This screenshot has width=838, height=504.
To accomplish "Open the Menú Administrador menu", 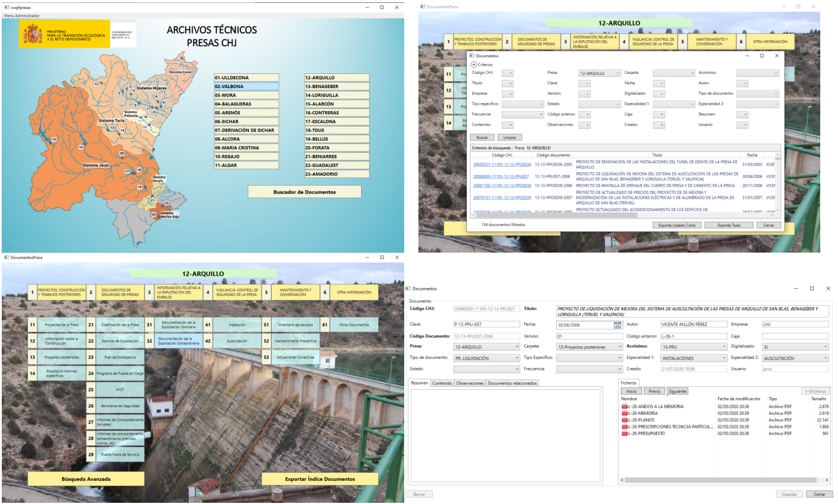I will pos(22,16).
